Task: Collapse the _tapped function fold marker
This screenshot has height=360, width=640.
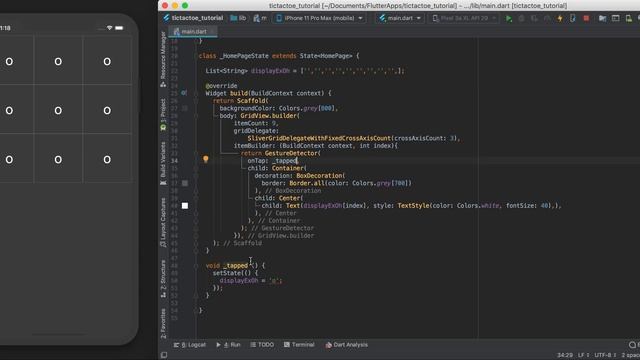Action: tap(196, 266)
